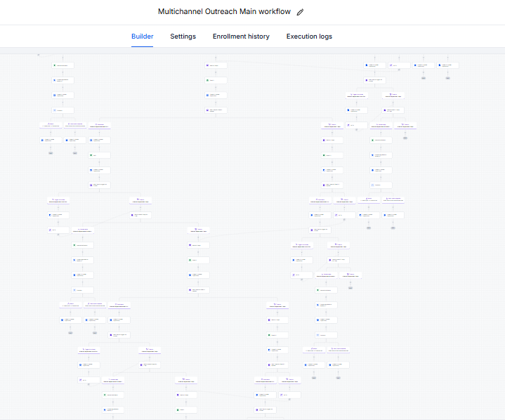
Task: Click the pencil icon to rename workflow
Action: point(300,12)
